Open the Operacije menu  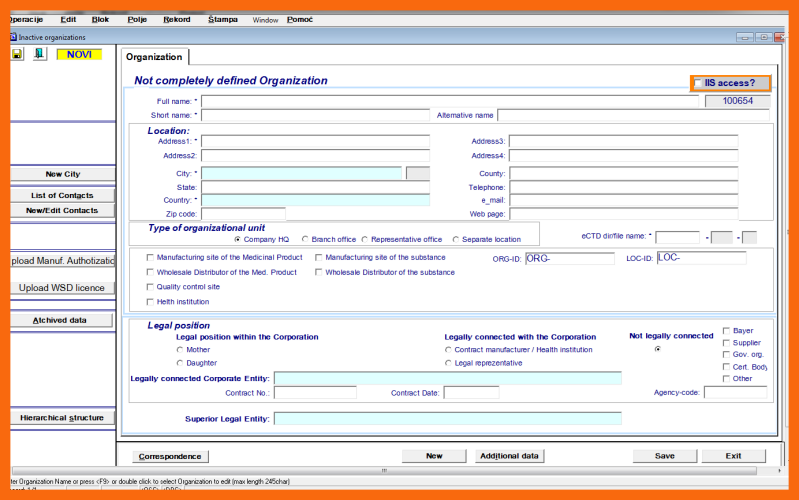(27, 19)
